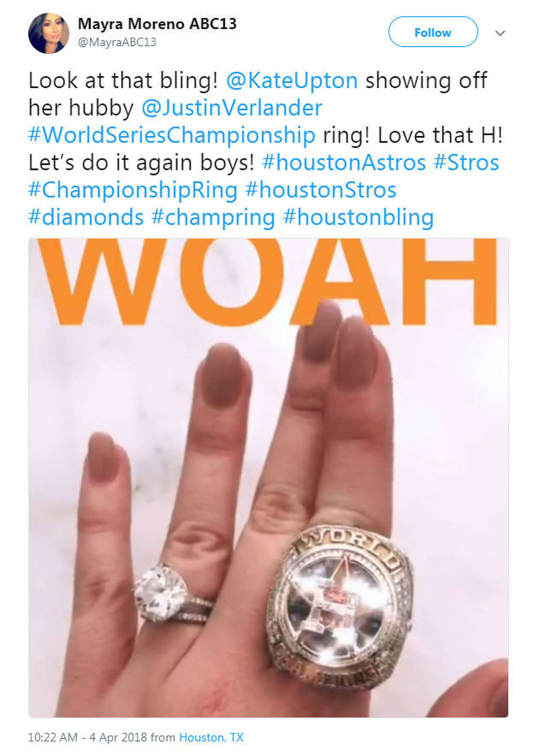Open the #houstonAstros hashtag
The height and width of the screenshot is (756, 539).
coord(344,162)
